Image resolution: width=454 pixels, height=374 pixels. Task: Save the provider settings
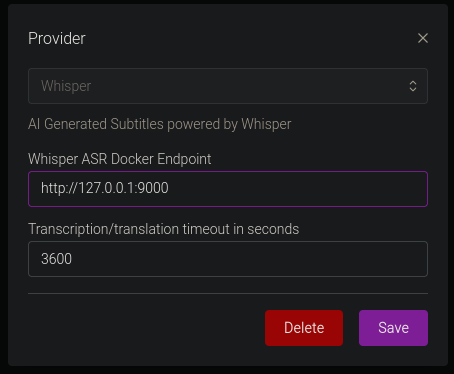pos(393,328)
